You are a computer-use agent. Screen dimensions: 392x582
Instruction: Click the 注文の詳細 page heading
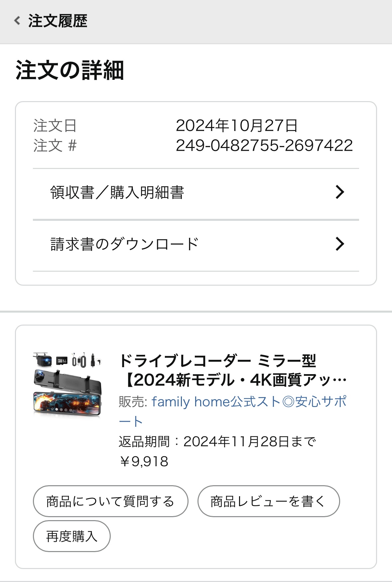pyautogui.click(x=70, y=70)
